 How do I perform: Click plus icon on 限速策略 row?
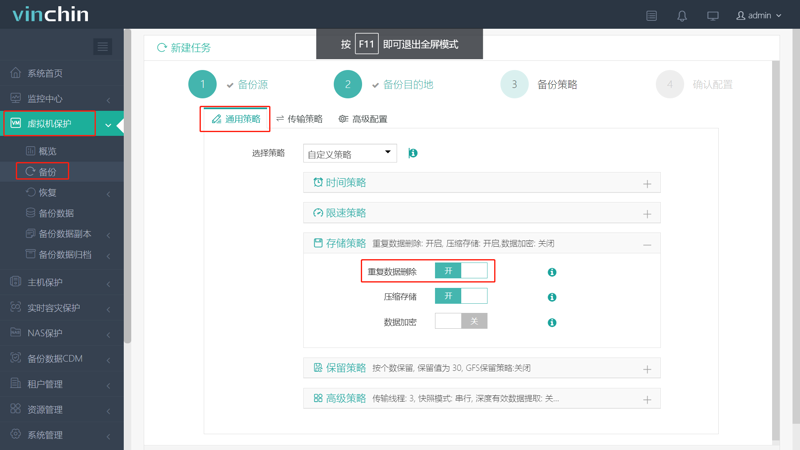click(x=647, y=214)
